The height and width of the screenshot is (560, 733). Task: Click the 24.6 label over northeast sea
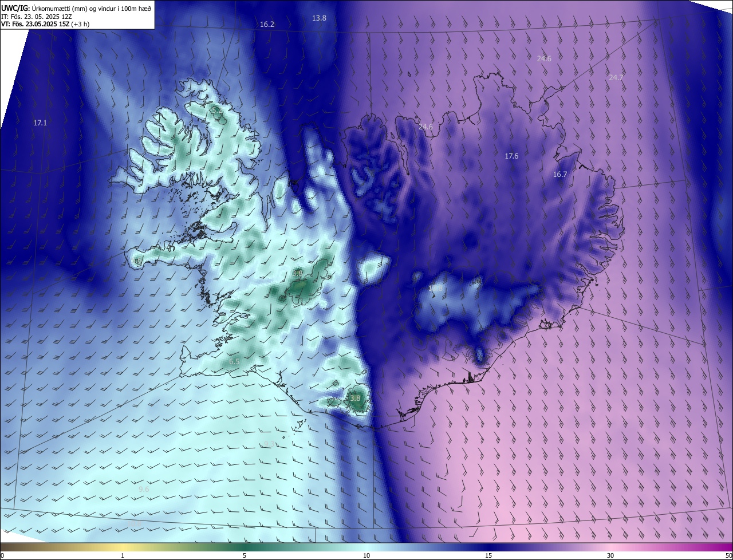[x=544, y=59]
